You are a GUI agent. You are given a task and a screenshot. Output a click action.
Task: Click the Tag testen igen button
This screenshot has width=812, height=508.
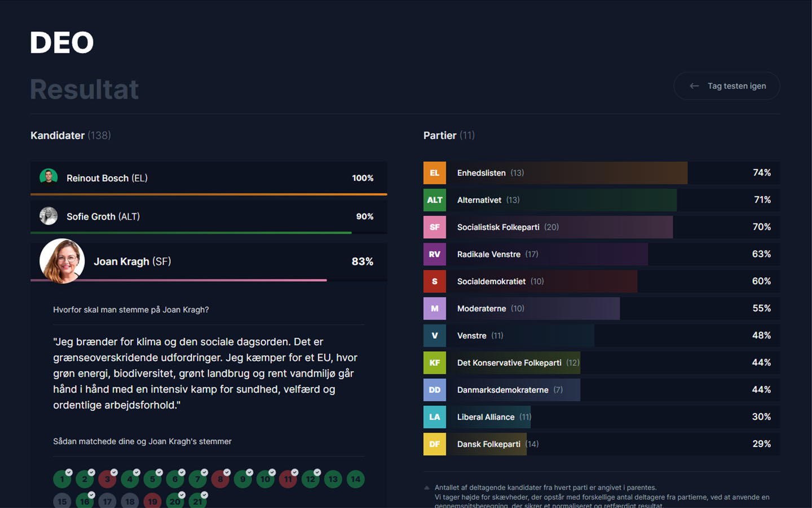tap(727, 86)
